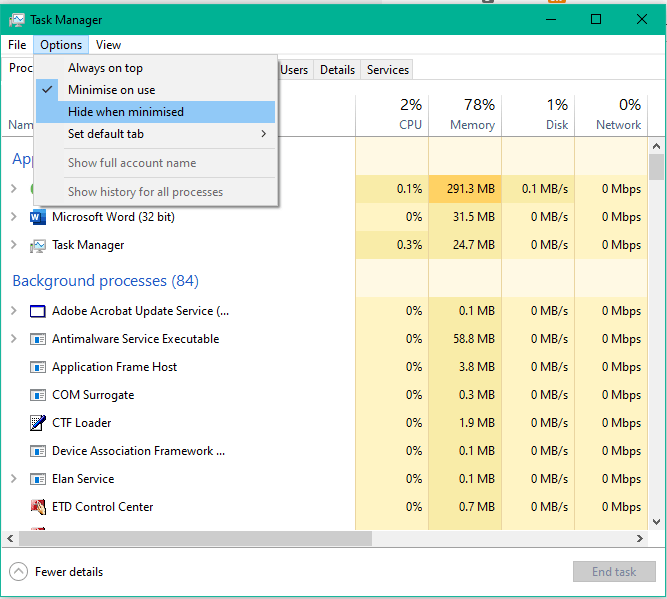
Task: Switch to the Users tab
Action: pos(294,70)
